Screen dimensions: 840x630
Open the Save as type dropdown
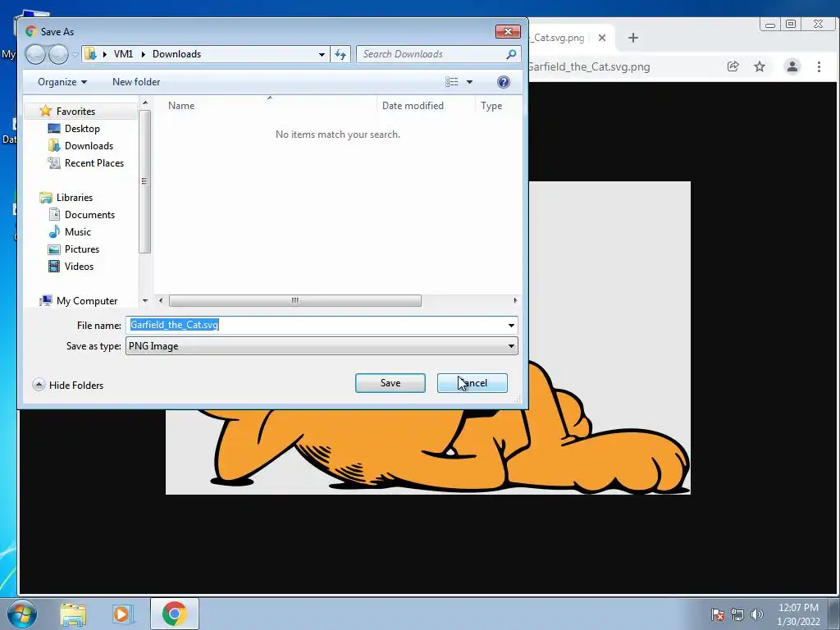click(x=322, y=346)
